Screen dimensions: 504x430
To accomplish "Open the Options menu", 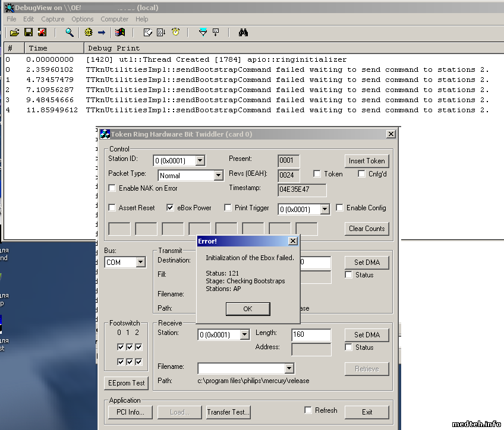I will point(83,19).
